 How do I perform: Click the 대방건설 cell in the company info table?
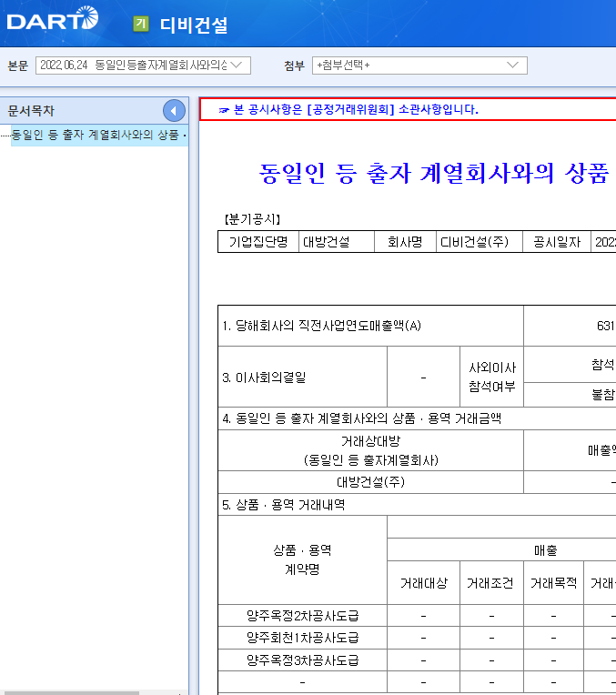pos(337,242)
